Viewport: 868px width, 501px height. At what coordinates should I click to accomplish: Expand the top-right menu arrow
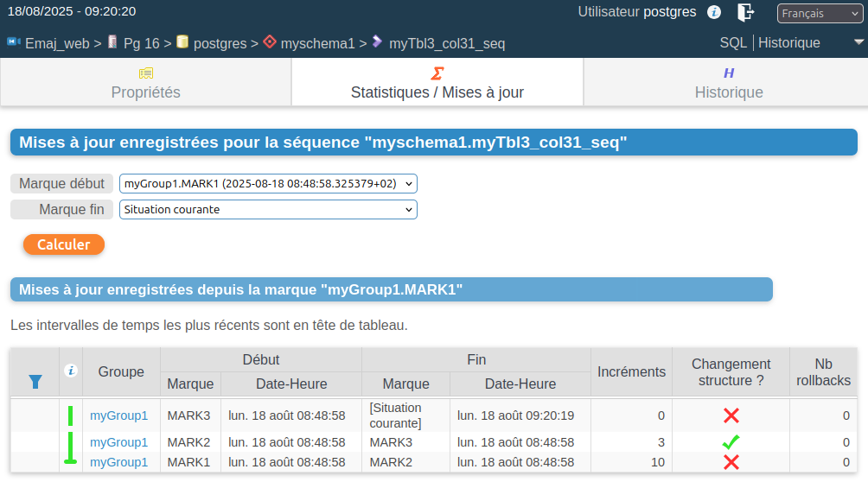point(858,42)
